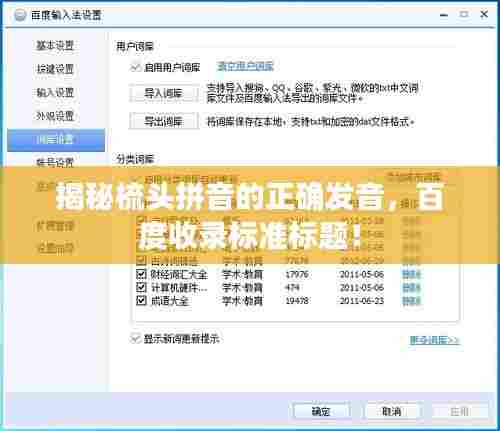This screenshot has width=500, height=431.
Task: Click the word count 19478
Action: pyautogui.click(x=297, y=301)
